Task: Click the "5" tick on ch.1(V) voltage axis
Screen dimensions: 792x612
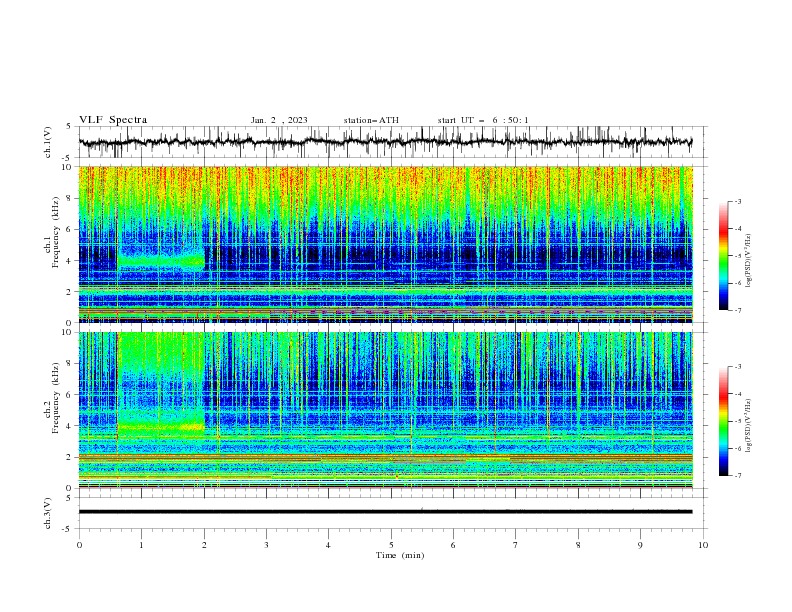Action: tap(69, 127)
